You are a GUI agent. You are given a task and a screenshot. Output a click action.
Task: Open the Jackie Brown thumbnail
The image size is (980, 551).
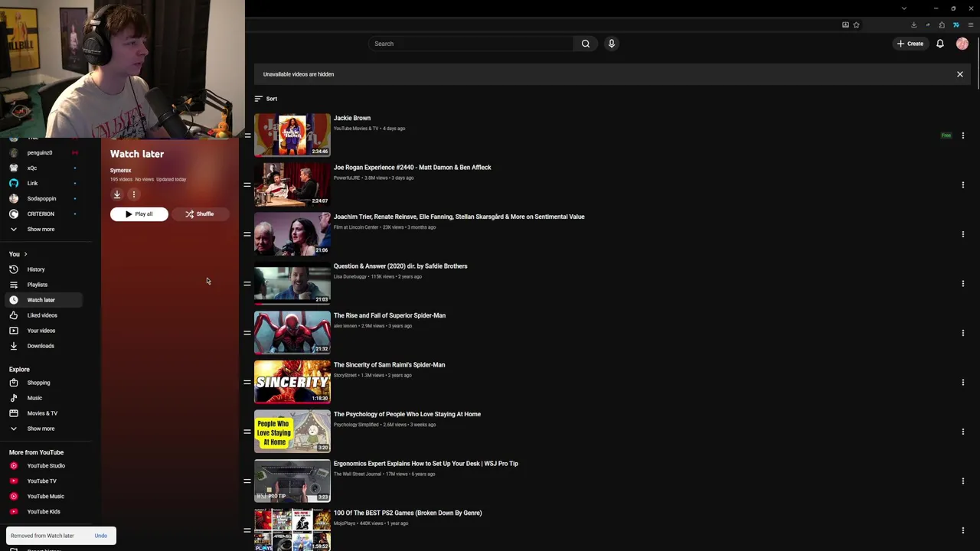pyautogui.click(x=292, y=135)
